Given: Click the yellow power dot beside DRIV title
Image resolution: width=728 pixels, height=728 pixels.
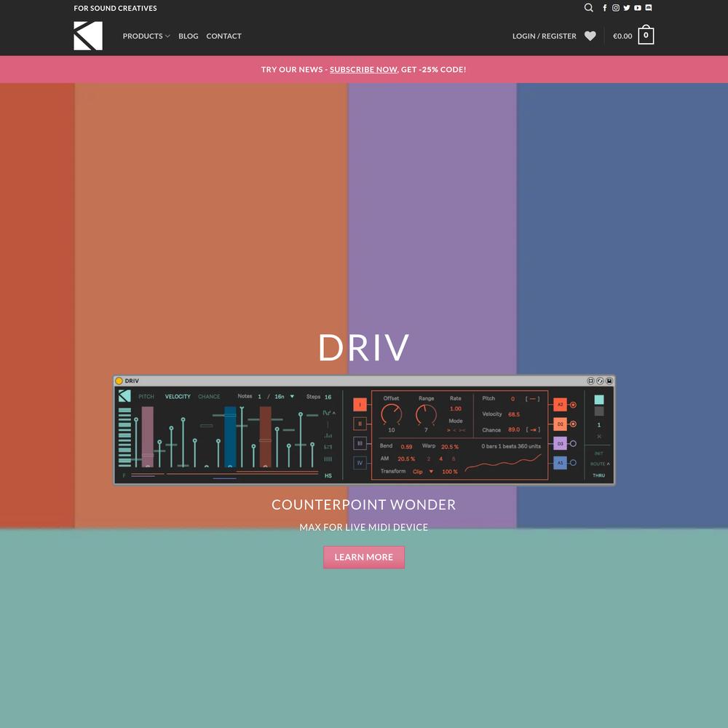Looking at the screenshot, I should [x=119, y=381].
